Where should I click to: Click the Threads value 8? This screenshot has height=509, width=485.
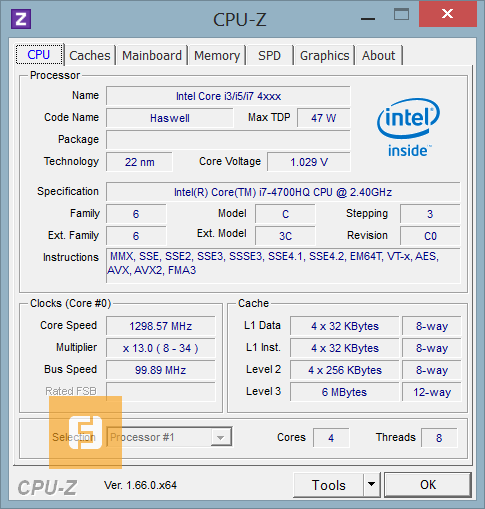point(439,438)
